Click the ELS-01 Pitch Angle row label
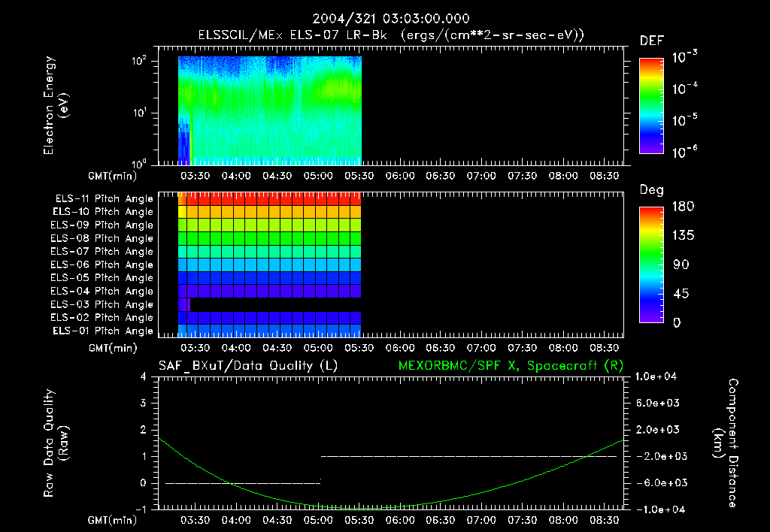The height and width of the screenshot is (532, 770). 103,331
